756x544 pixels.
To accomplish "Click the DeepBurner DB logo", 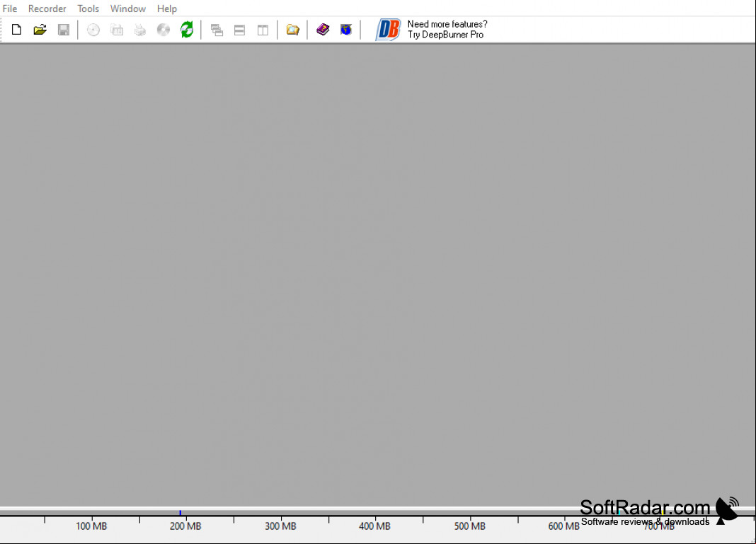I will tap(388, 30).
